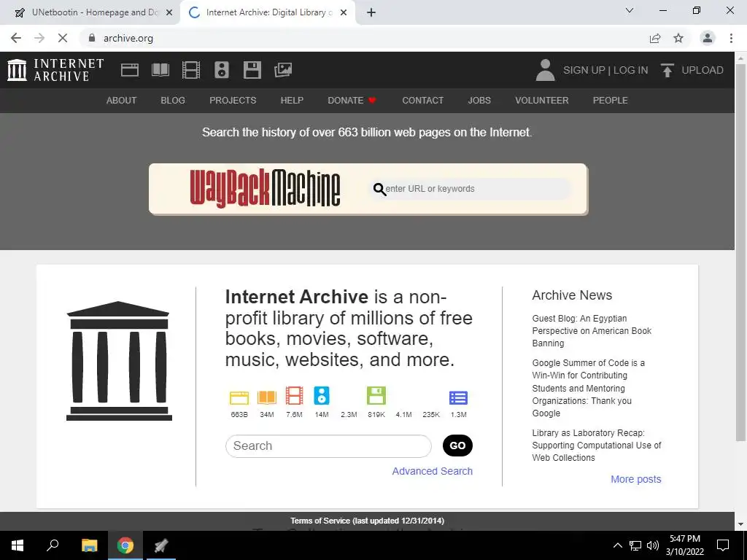Click the blue list icon above 1.3M
Image resolution: width=747 pixels, height=560 pixels.
[458, 397]
